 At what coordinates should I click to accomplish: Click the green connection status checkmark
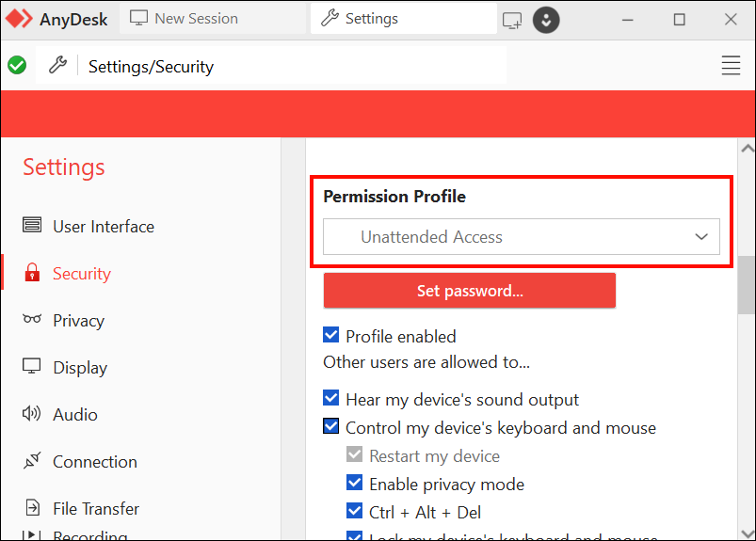point(16,66)
